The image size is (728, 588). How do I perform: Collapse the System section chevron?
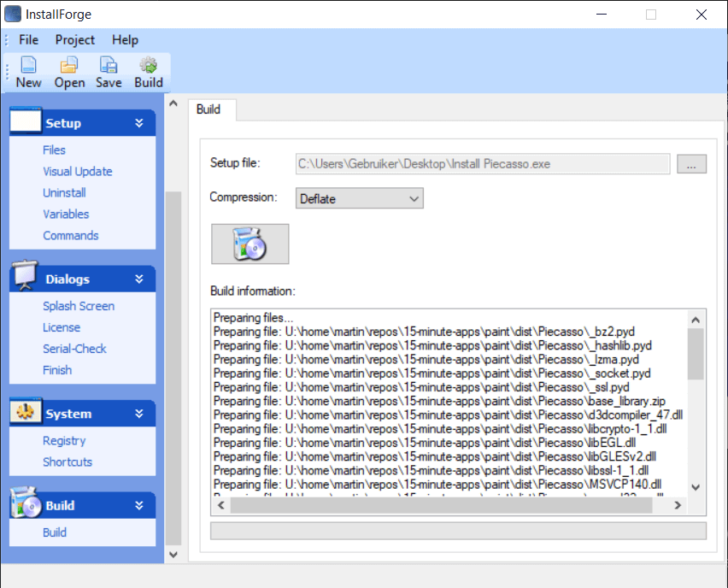[138, 414]
